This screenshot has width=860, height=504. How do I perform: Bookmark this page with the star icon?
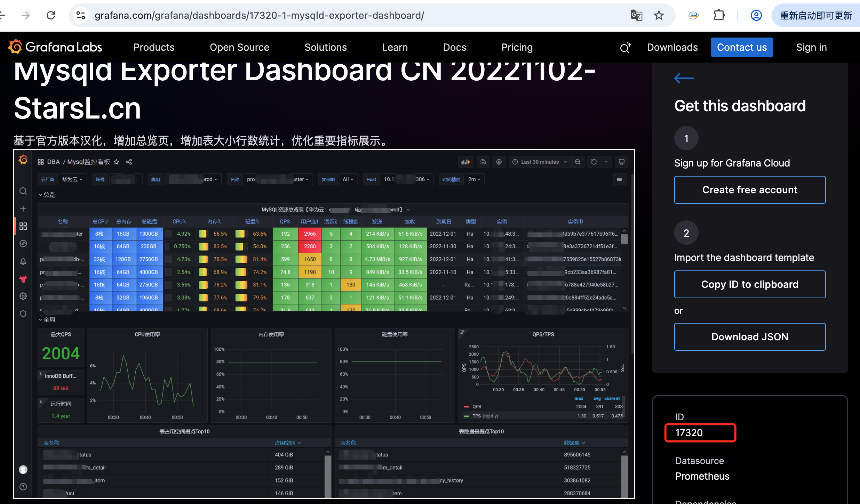(659, 15)
